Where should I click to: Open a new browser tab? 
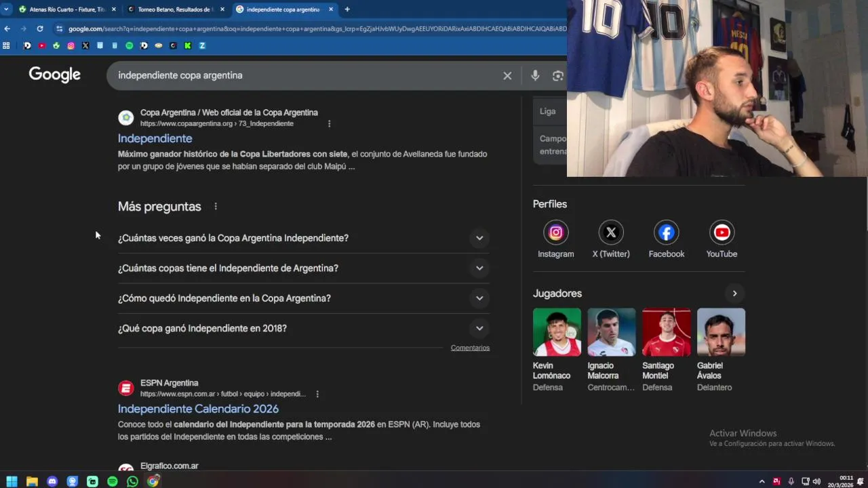tap(347, 9)
